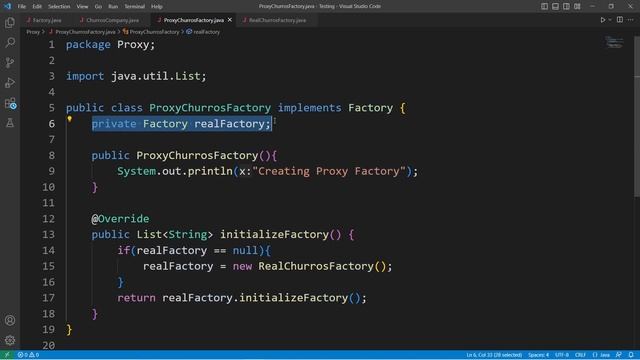The width and height of the screenshot is (640, 360).
Task: Open the Customize Layout icon
Action: coord(577,7)
